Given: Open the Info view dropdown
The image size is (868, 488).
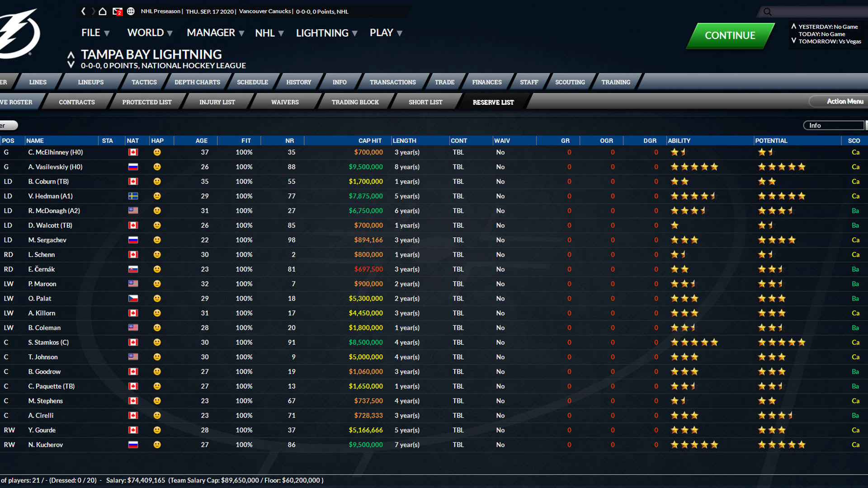Looking at the screenshot, I should point(833,125).
